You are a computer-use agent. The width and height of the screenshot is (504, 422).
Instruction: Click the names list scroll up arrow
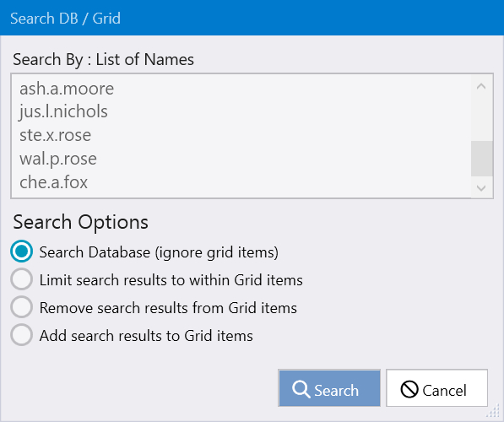(481, 86)
